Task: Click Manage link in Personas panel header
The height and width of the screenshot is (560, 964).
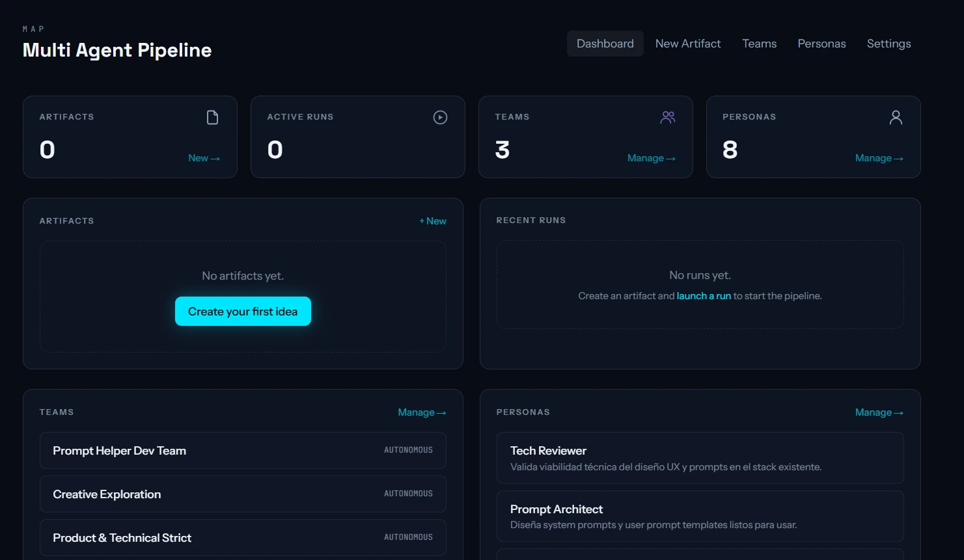Action: click(879, 412)
